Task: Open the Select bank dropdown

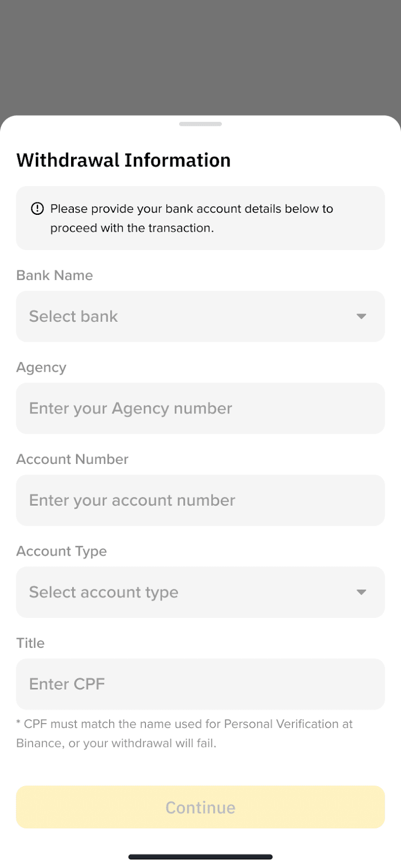Action: pos(200,316)
